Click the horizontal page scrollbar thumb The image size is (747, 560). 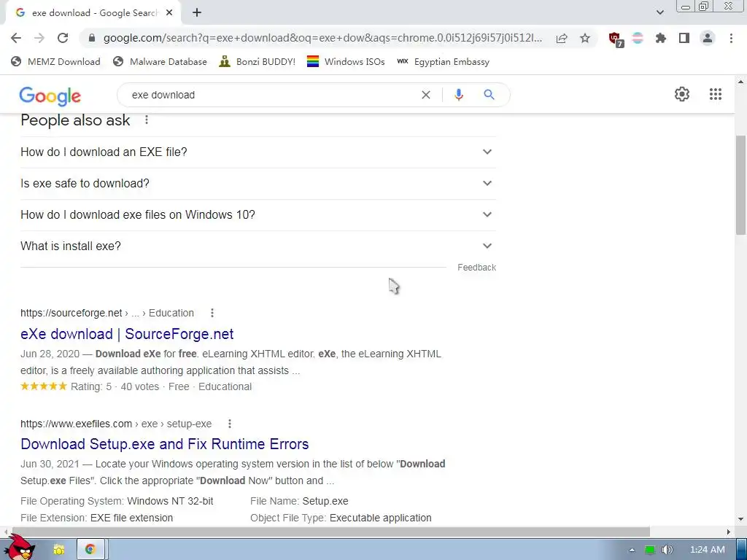[x=331, y=532]
